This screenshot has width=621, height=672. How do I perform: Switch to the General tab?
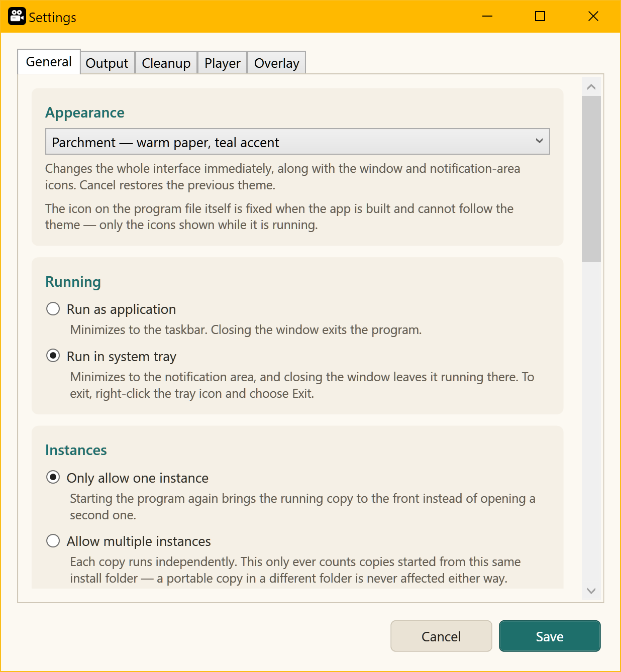(x=49, y=62)
